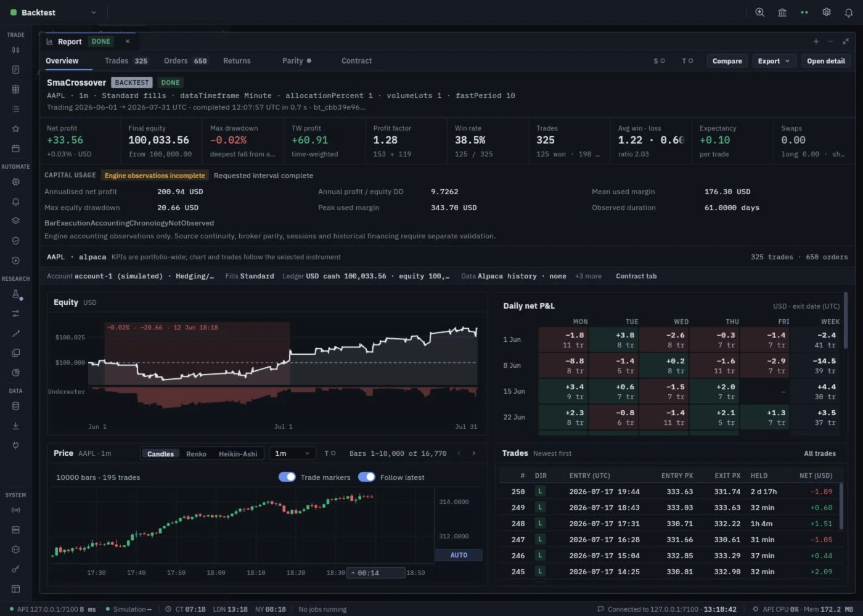Open the database icon under Data
863x616 pixels.
pos(15,406)
